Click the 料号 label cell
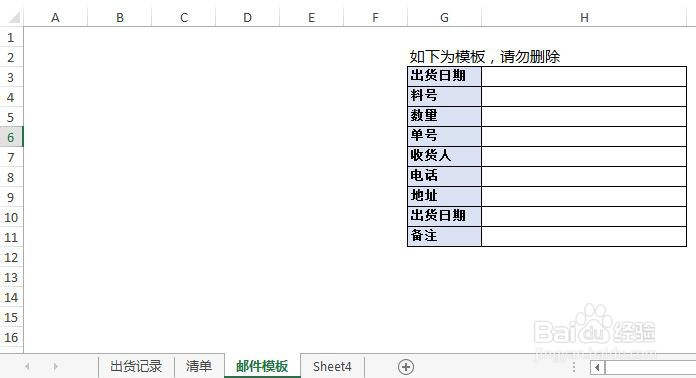The width and height of the screenshot is (696, 378). (444, 96)
